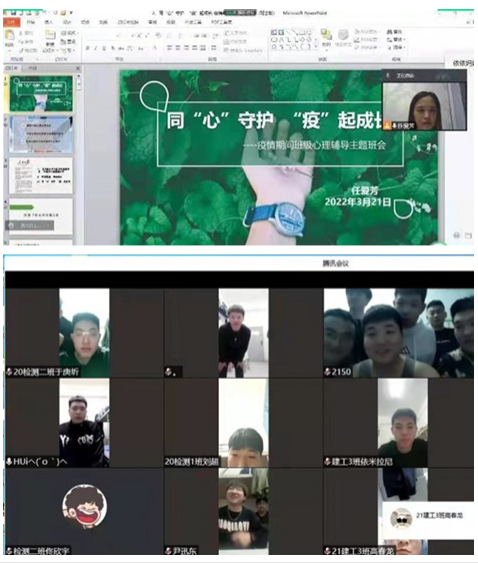The image size is (478, 563).
Task: Select slide 2 thumbnail in left pane
Action: click(41, 135)
